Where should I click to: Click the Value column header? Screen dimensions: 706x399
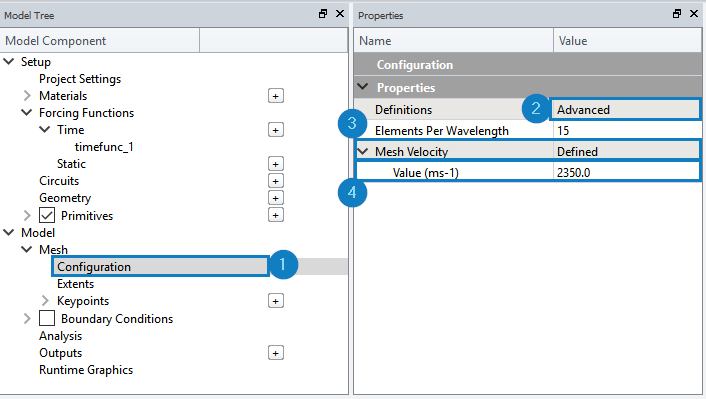point(627,41)
